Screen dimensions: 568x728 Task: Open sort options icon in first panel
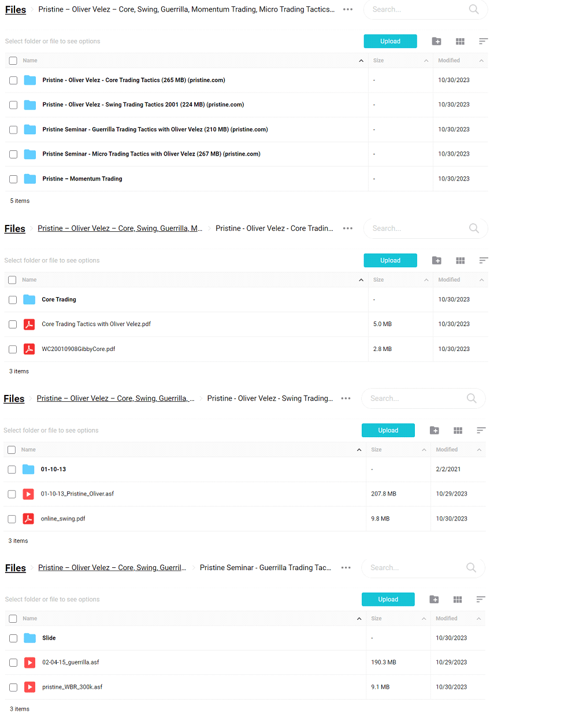coord(484,41)
